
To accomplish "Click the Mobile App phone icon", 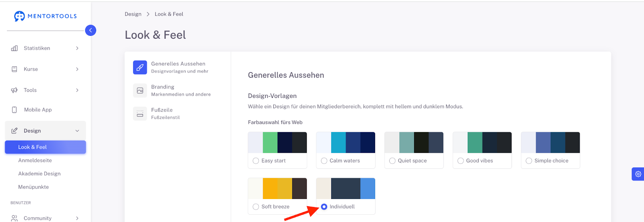I will click(14, 110).
